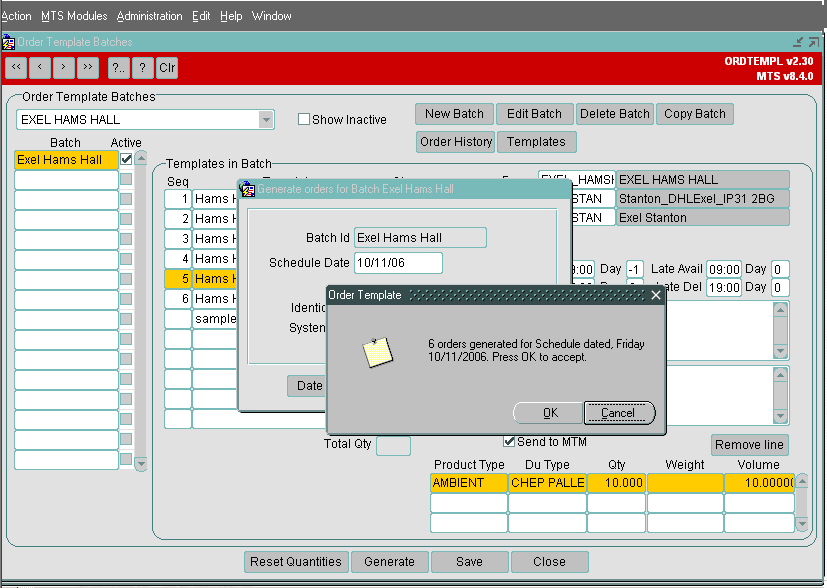Select template row with Seq 1

(x=200, y=199)
